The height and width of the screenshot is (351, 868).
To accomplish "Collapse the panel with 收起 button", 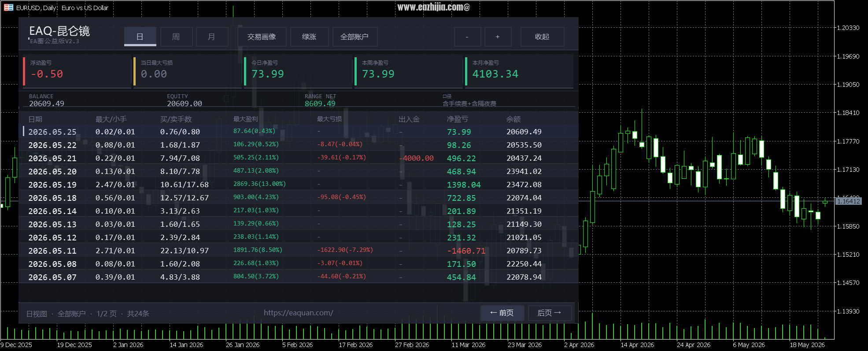I will click(542, 37).
